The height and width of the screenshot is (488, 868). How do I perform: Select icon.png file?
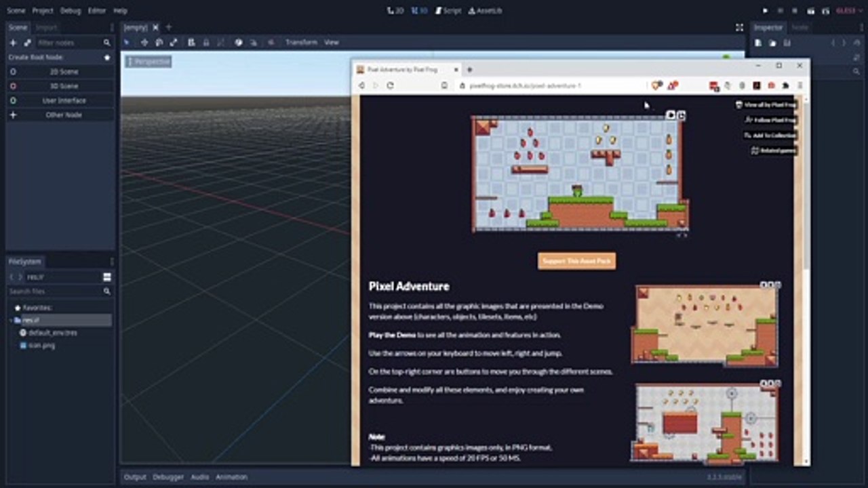pyautogui.click(x=37, y=346)
